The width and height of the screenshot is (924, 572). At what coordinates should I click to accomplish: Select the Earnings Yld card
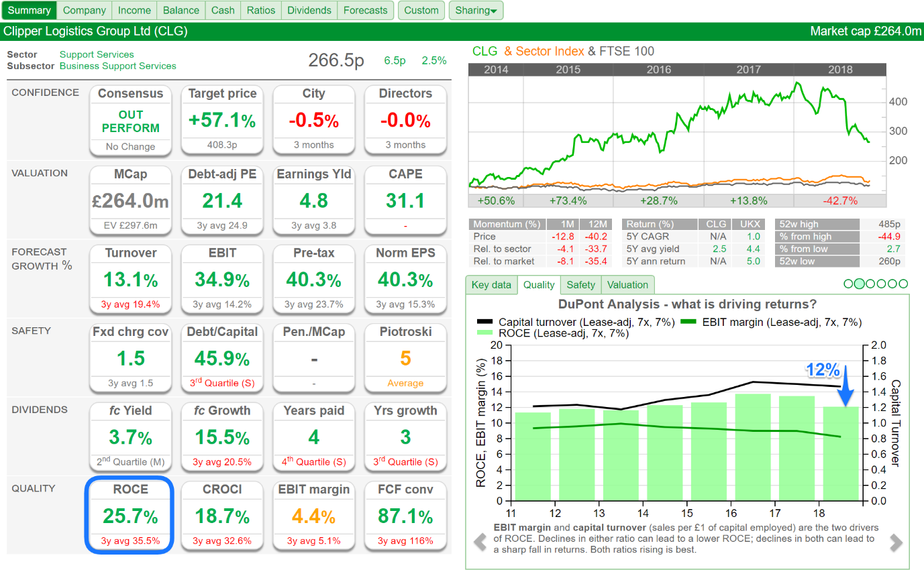point(313,201)
